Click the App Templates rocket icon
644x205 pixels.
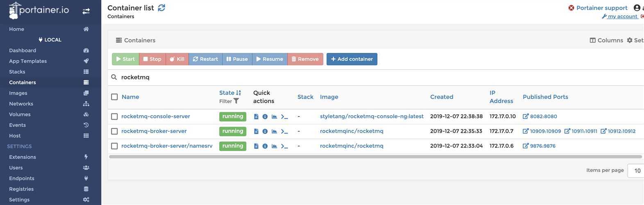[86, 61]
